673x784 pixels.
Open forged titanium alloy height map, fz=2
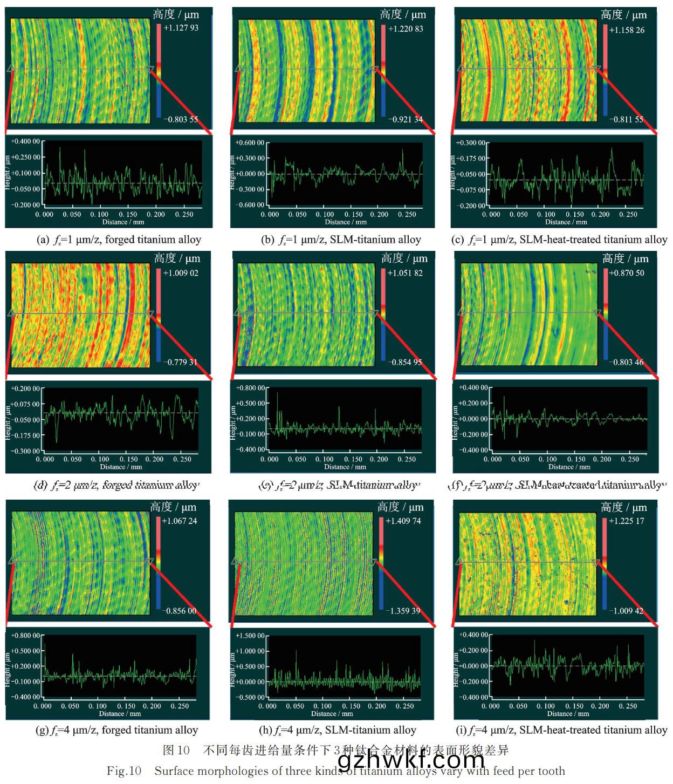[80, 315]
